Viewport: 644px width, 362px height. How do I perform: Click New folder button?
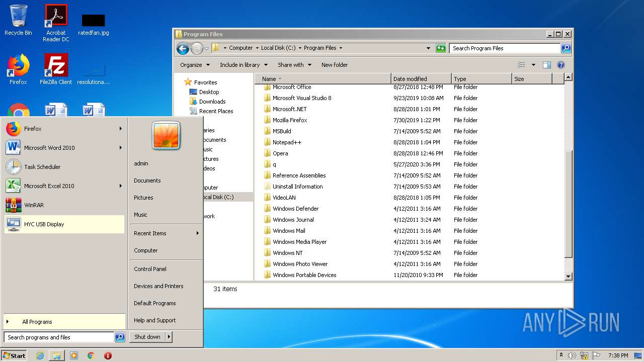point(335,65)
